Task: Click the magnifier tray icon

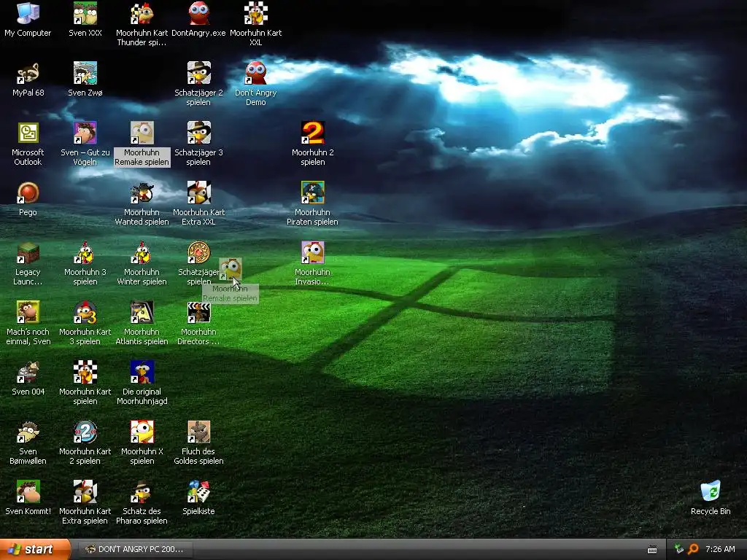Action: [693, 549]
